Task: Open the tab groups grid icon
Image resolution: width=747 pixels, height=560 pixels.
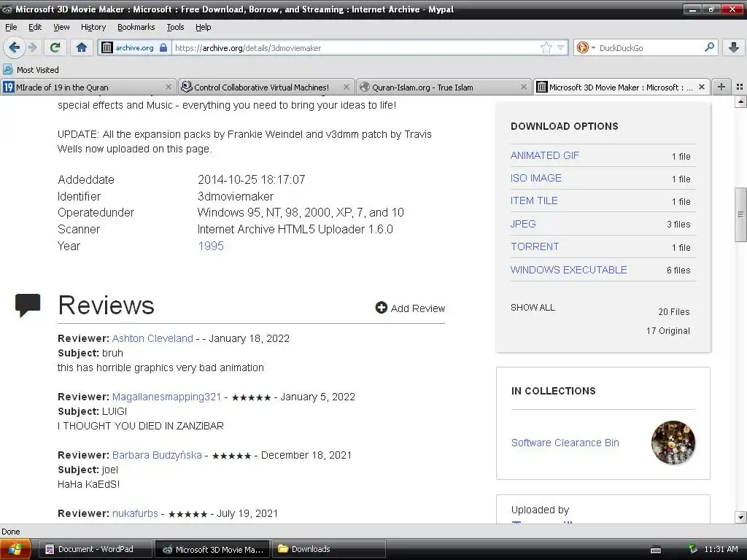Action: pos(740,87)
